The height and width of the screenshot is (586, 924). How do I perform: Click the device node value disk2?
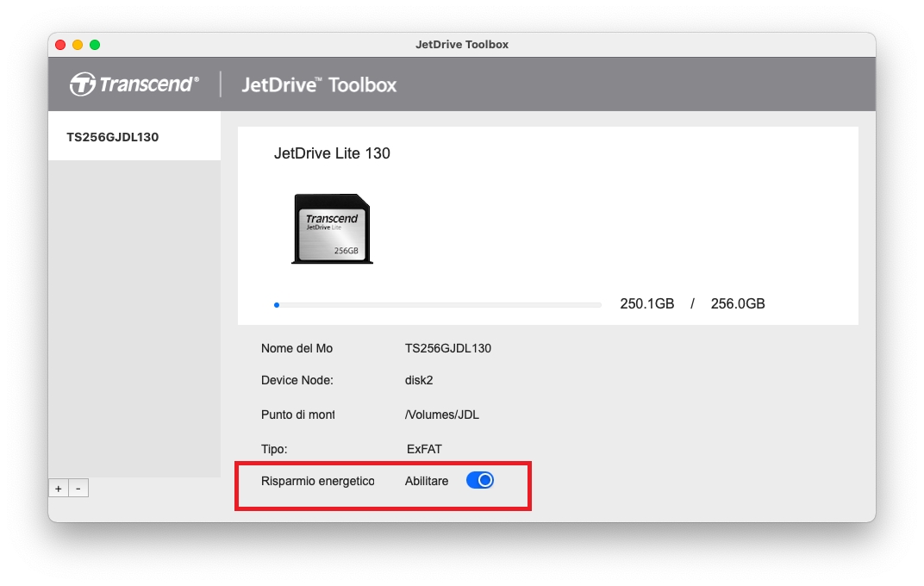tap(419, 380)
